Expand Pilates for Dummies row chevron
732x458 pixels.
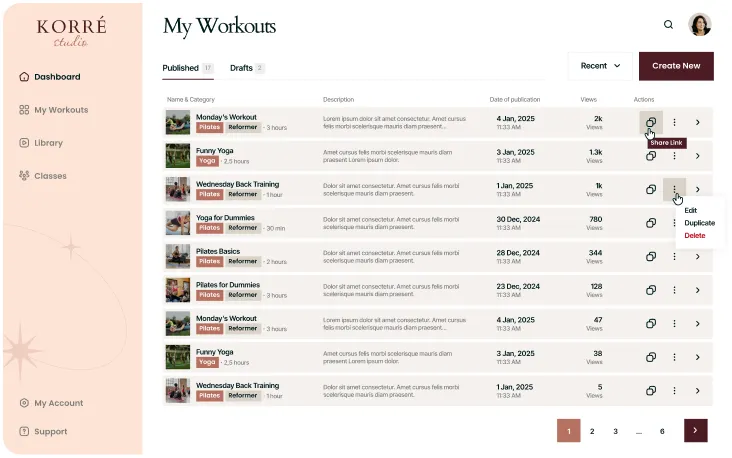click(698, 290)
